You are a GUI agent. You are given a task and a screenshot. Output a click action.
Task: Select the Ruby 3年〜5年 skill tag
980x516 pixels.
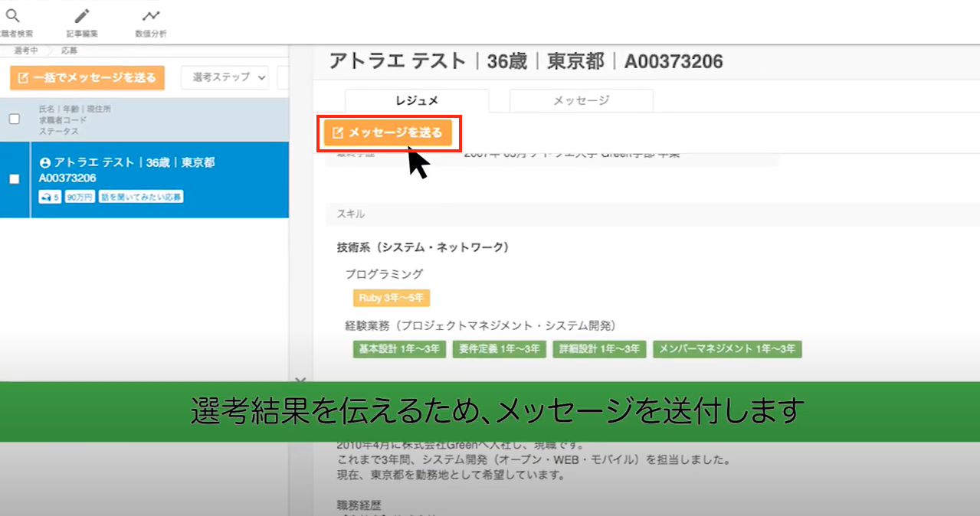[x=392, y=298]
